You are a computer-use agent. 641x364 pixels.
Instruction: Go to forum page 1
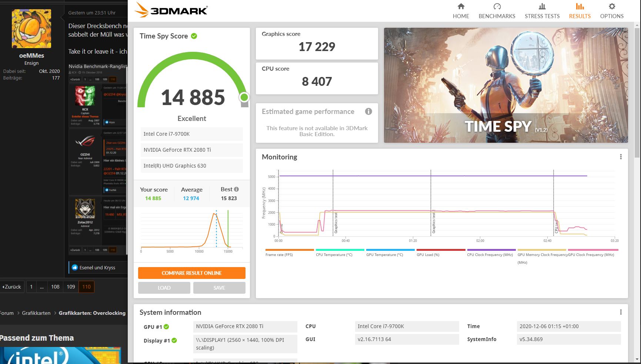(x=31, y=287)
